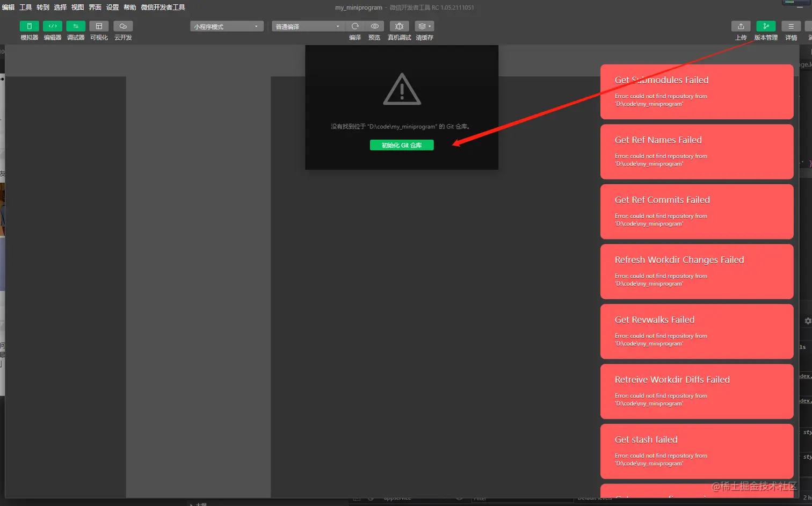The image size is (812, 506).
Task: Toggle the 模拟器 simulator panel button
Action: click(x=29, y=26)
